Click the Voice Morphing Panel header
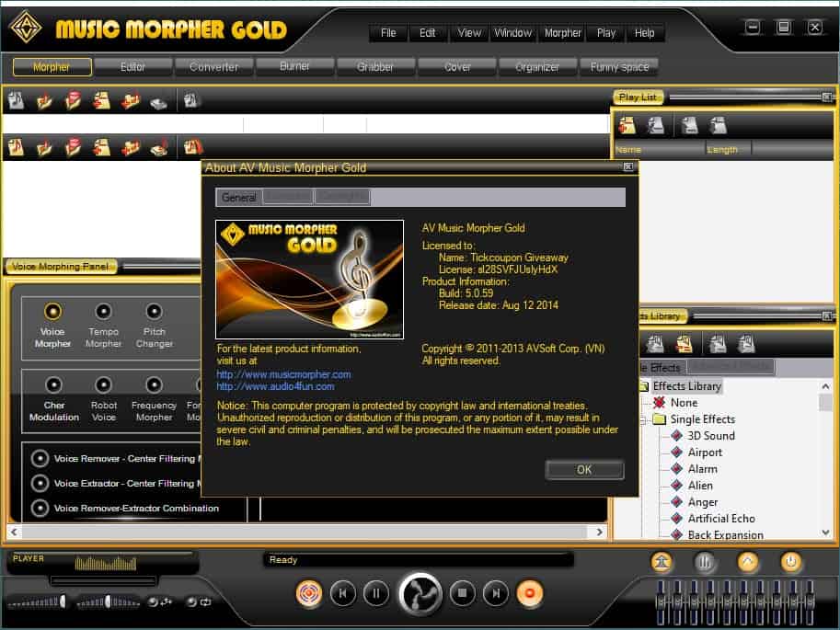Screen dimensions: 840x630 pyautogui.click(x=61, y=266)
